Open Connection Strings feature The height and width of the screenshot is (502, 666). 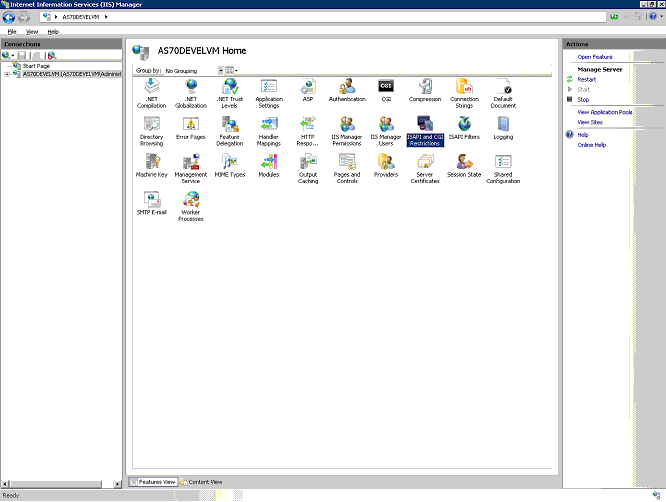click(x=464, y=94)
